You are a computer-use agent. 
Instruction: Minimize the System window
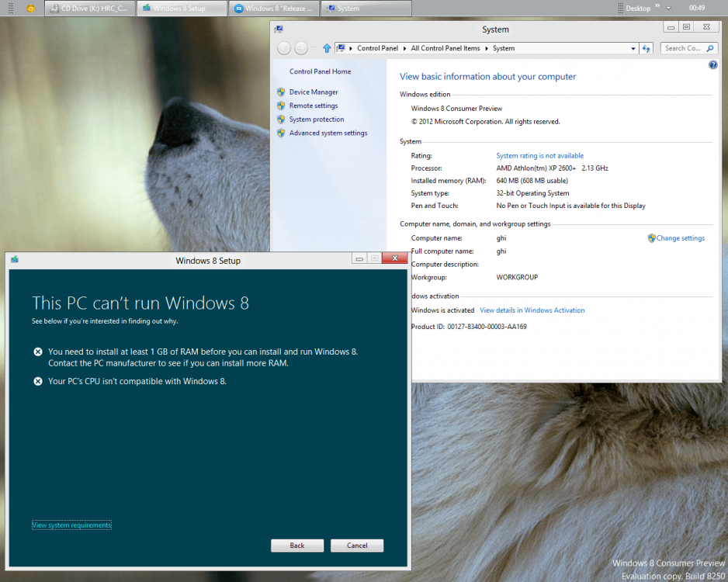671,27
